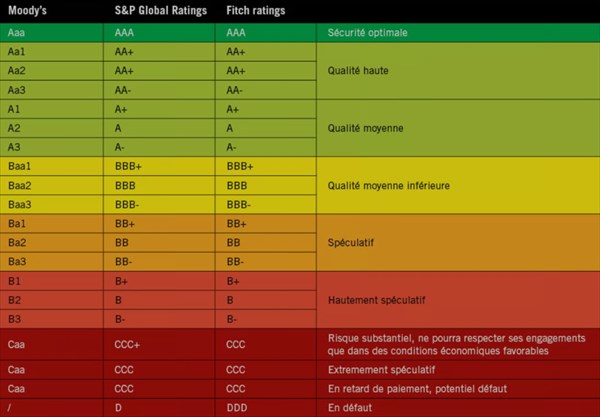Select the DDD rating in Fitch column

click(238, 408)
